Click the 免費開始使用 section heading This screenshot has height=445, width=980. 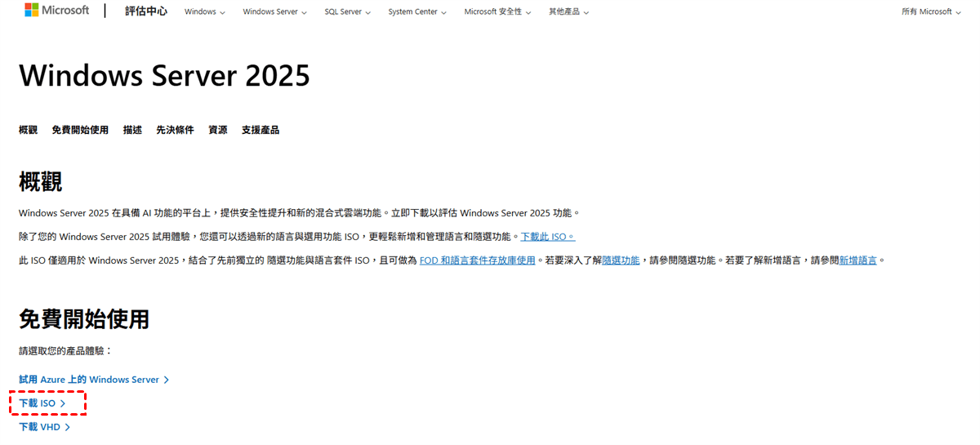(84, 319)
